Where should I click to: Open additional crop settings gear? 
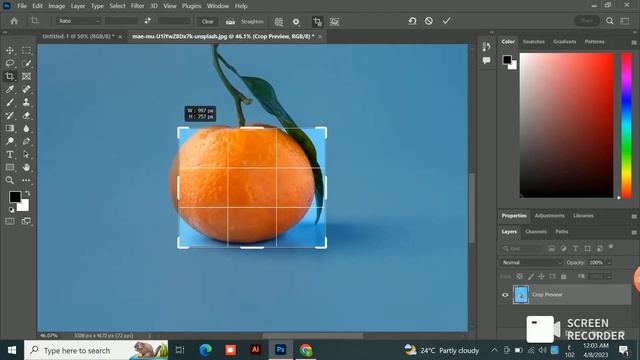click(x=296, y=22)
